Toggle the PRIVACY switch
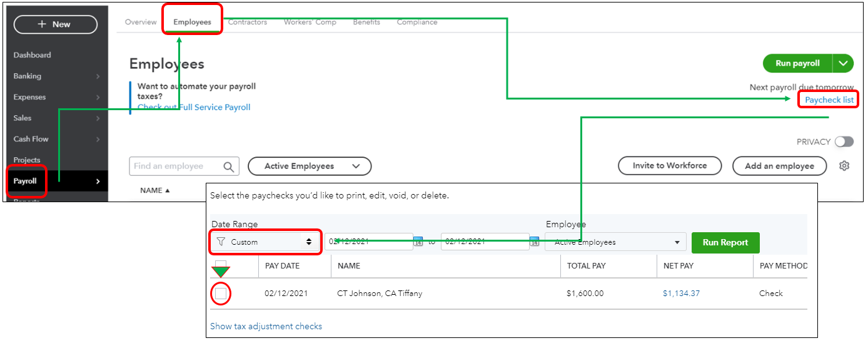868x343 pixels. point(844,141)
